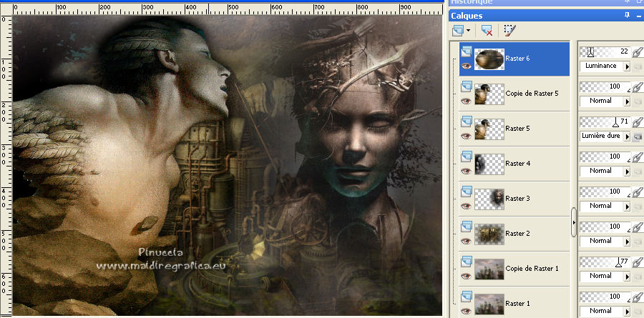Click the Edit Selection brush icon
This screenshot has width=644, height=318.
[509, 31]
